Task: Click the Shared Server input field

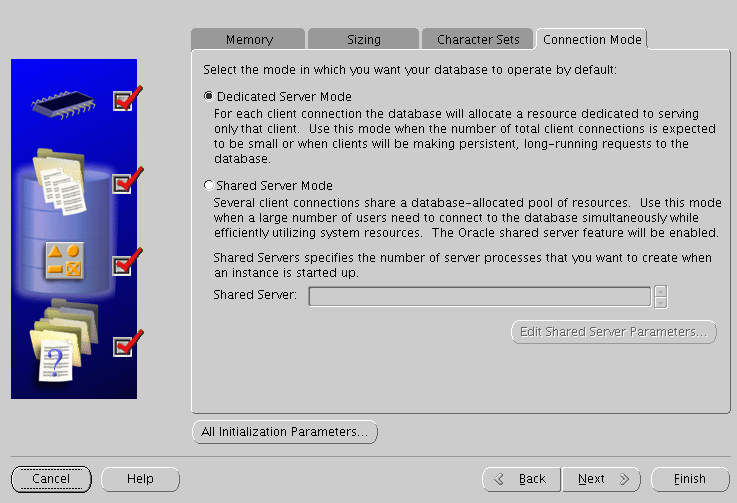Action: click(479, 296)
